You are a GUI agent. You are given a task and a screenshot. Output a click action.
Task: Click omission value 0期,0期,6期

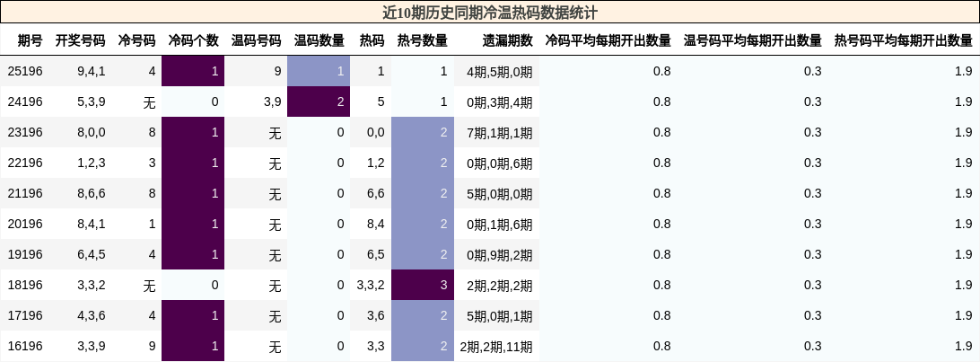[x=500, y=163]
